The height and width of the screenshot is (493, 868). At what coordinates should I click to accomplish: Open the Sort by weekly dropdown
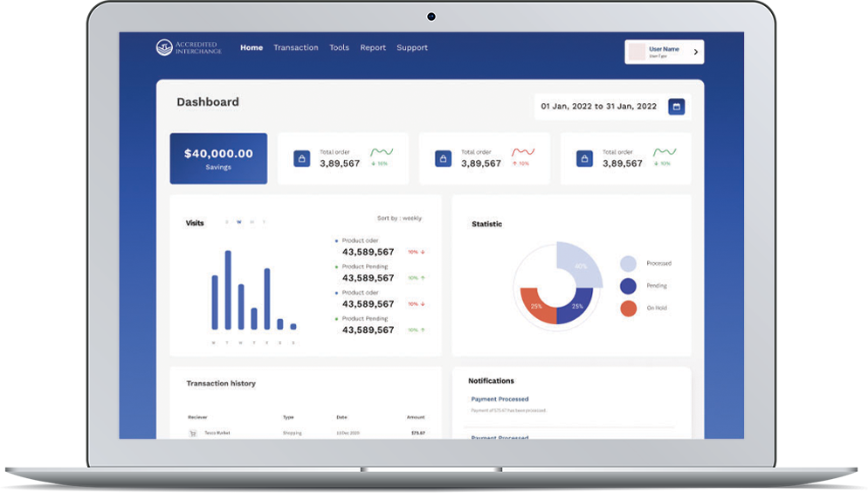click(x=399, y=218)
